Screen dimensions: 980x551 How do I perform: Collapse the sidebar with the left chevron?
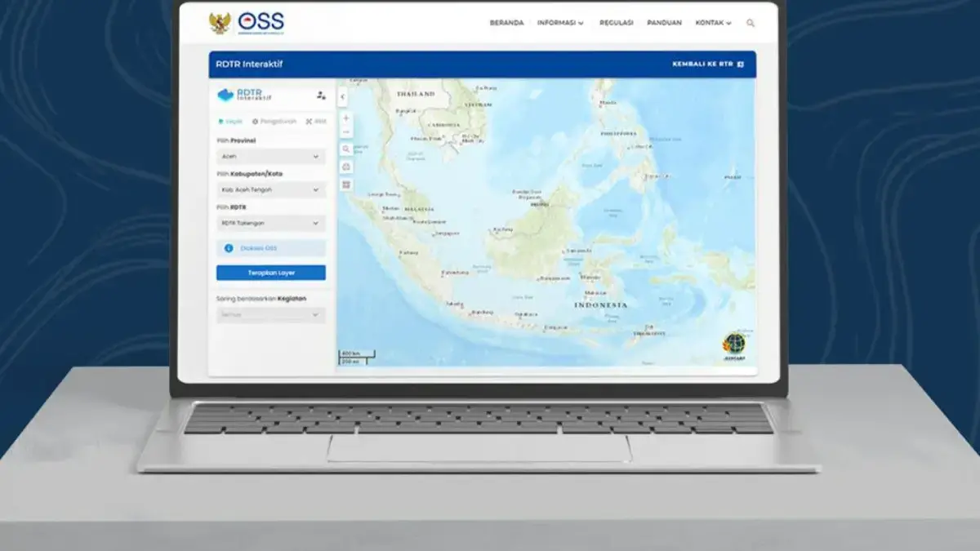[342, 97]
